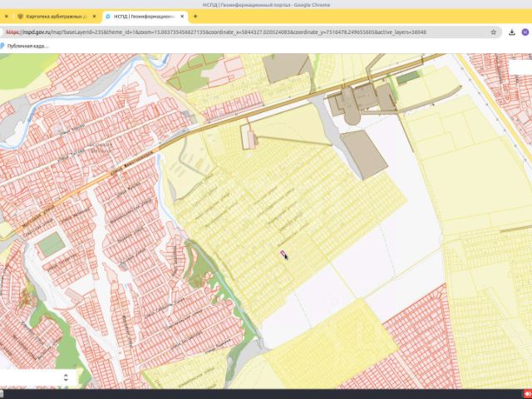Bookmark this page with the star icon

[494, 32]
